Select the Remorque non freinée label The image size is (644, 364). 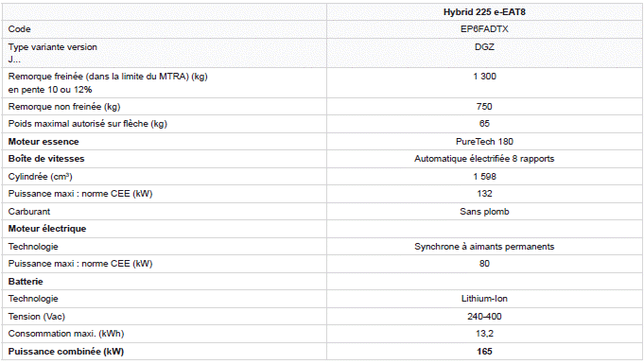(x=64, y=107)
